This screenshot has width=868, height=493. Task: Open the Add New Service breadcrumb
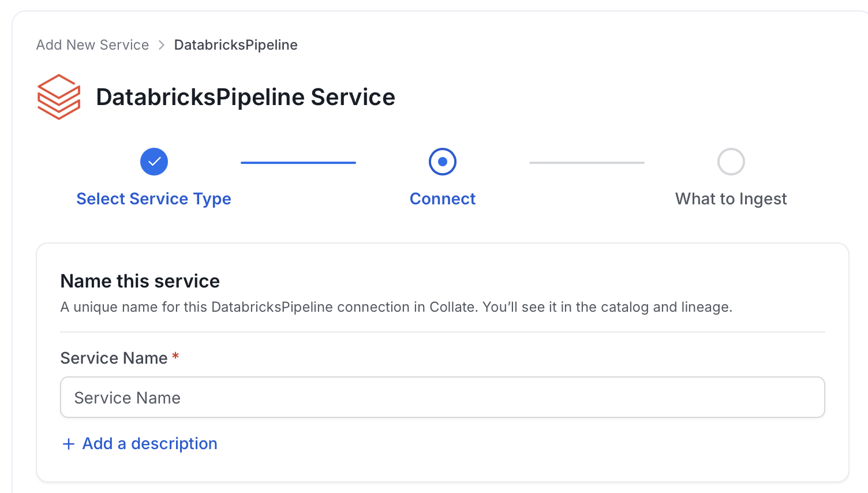click(x=92, y=45)
